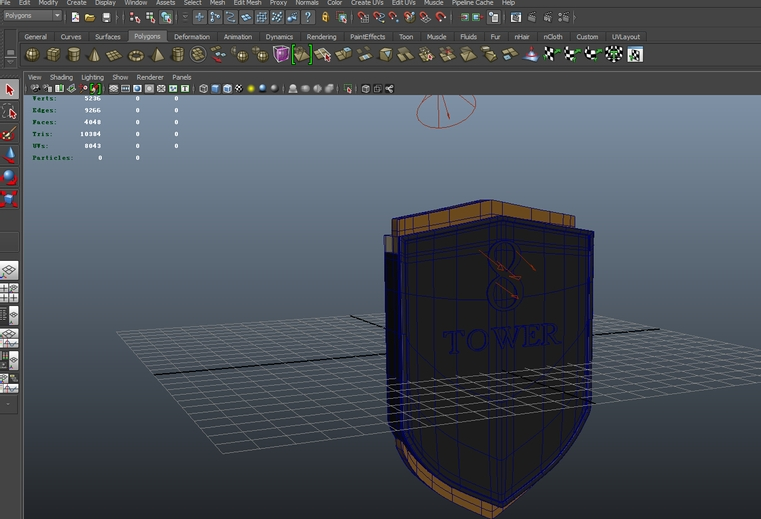The image size is (761, 519).
Task: Activate the Move tool cone icon
Action: coord(9,155)
